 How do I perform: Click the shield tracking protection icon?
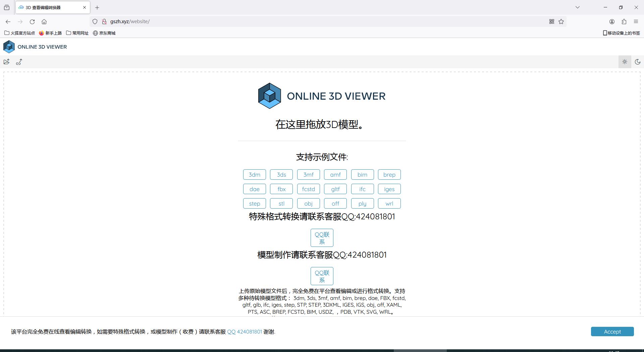coord(95,21)
